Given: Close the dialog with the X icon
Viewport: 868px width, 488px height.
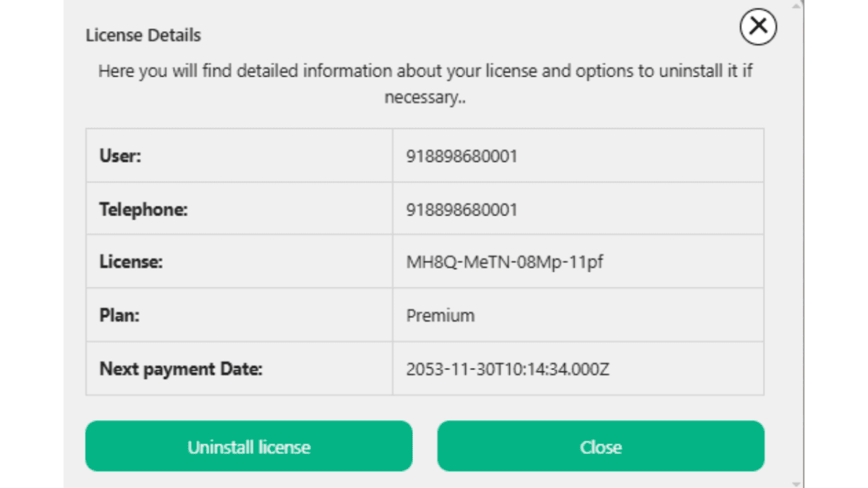Looking at the screenshot, I should [758, 27].
